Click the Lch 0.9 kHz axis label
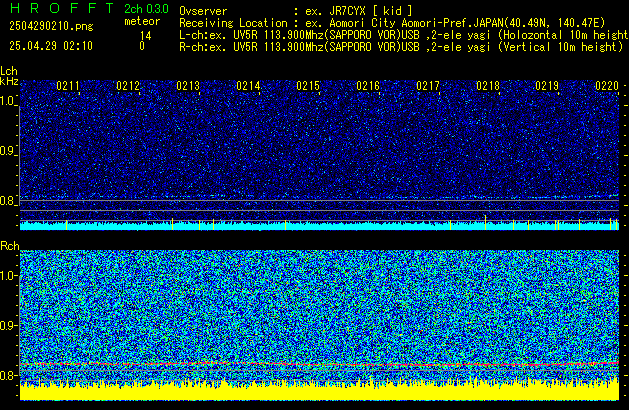Image resolution: width=629 pixels, height=410 pixels. [8, 151]
